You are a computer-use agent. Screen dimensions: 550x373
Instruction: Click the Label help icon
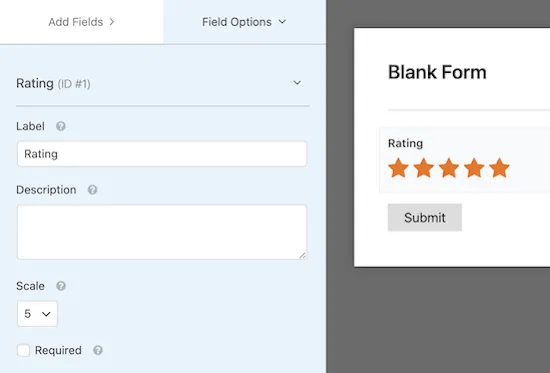pos(61,126)
